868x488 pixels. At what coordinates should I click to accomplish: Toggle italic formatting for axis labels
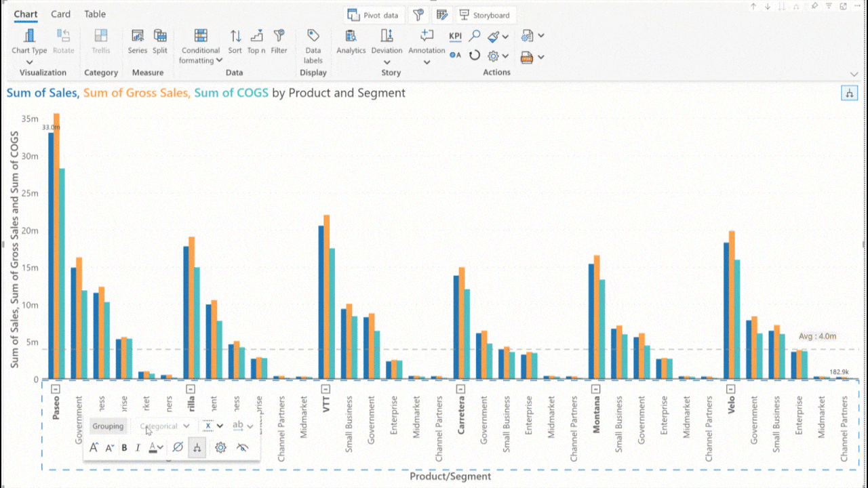click(x=138, y=447)
